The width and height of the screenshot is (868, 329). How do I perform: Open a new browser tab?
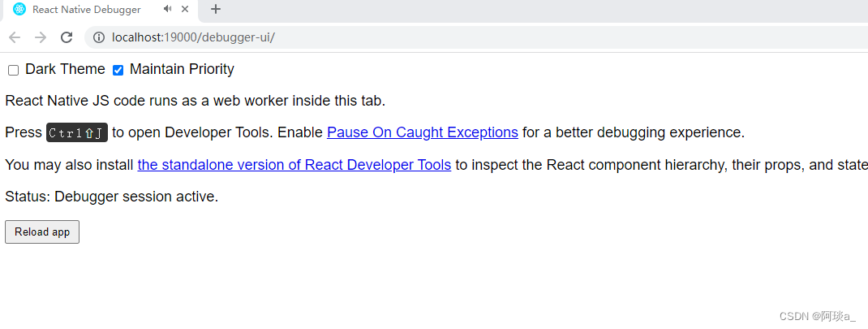click(216, 10)
